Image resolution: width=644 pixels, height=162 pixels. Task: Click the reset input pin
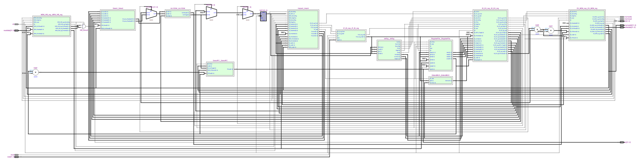[x=16, y=155]
